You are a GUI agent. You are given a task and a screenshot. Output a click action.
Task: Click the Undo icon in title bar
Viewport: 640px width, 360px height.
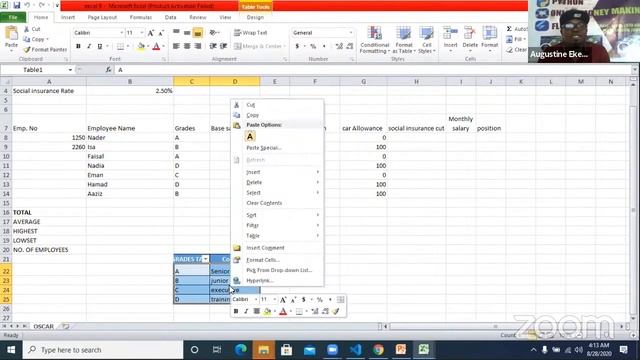click(27, 5)
